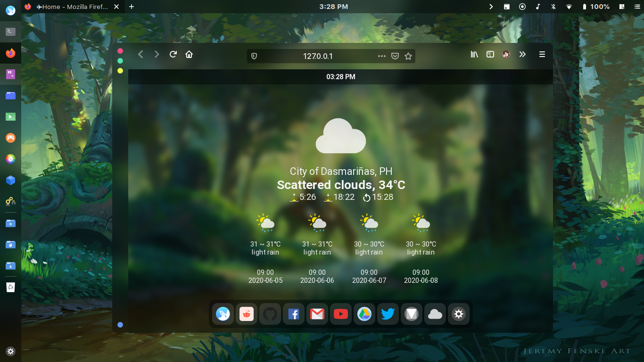Go forward with the browser forward arrow

157,55
